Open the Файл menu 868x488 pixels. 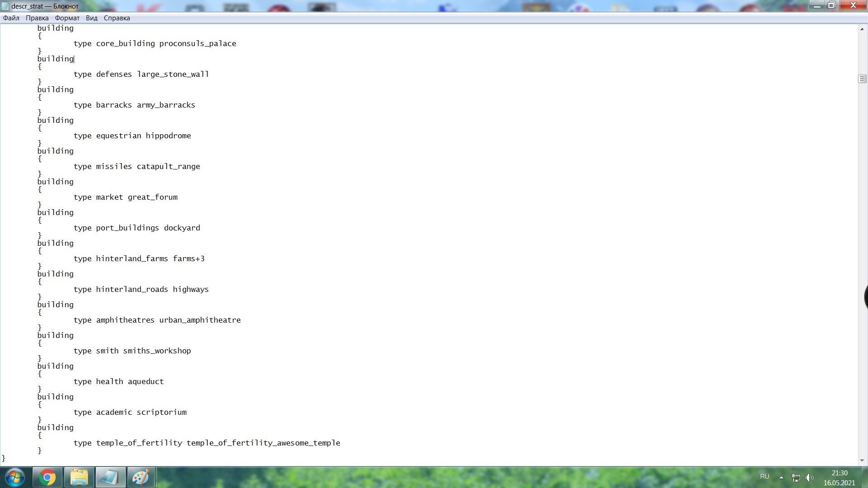11,18
